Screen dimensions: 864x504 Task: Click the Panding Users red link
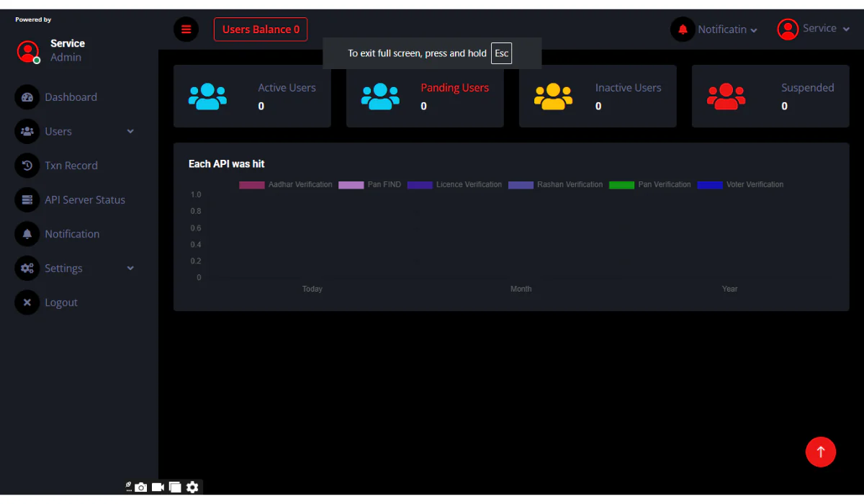point(455,88)
